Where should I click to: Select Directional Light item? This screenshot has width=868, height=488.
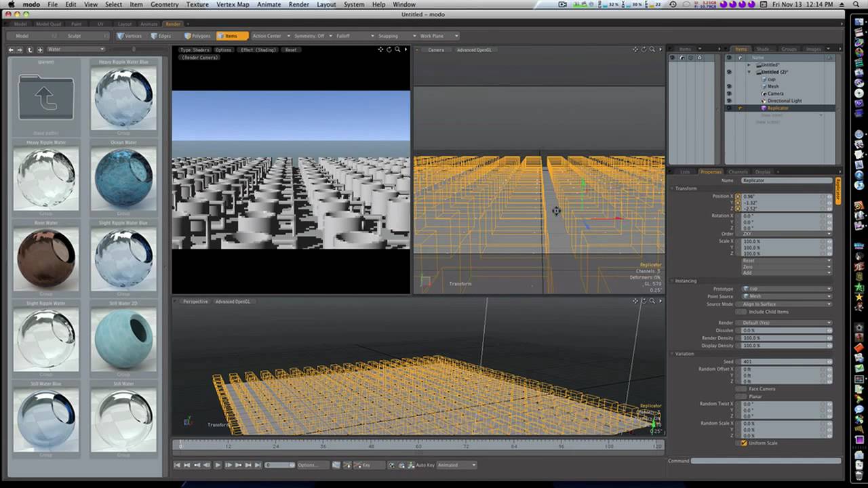[x=785, y=101]
